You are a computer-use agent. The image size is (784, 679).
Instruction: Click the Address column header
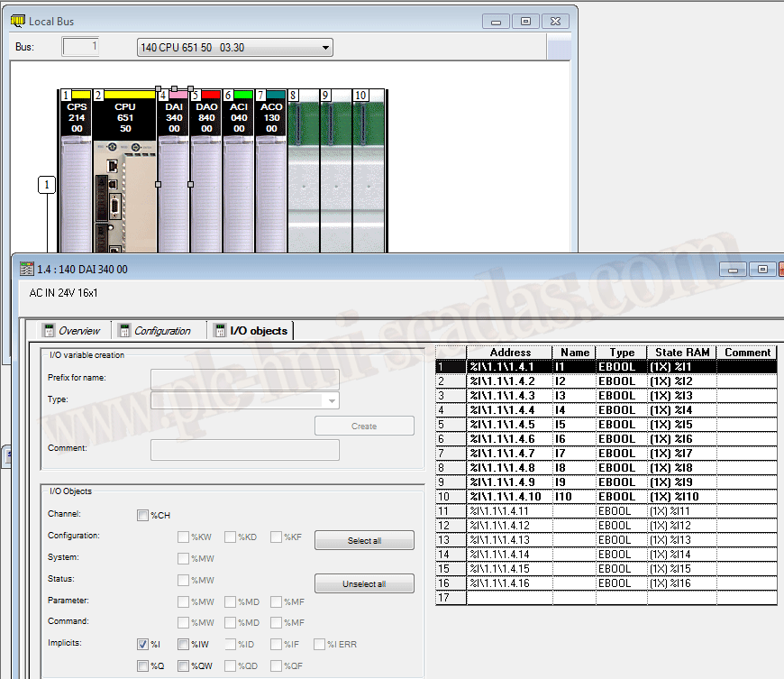click(x=509, y=353)
